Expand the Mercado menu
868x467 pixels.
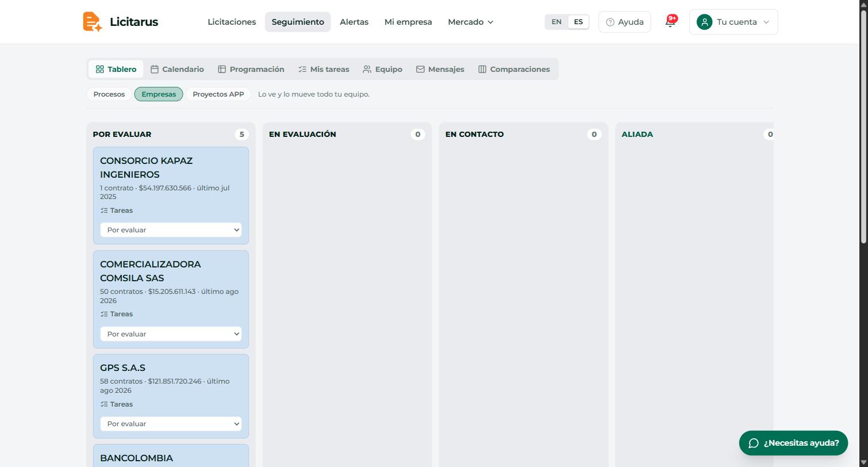pyautogui.click(x=471, y=22)
